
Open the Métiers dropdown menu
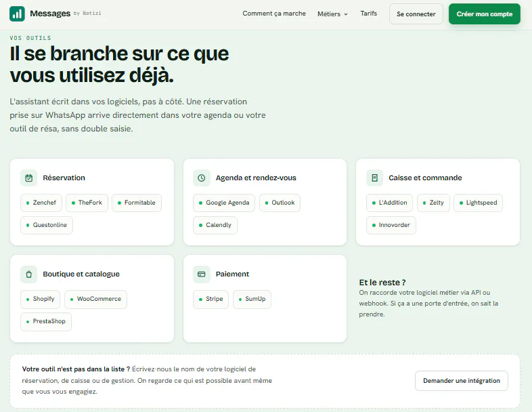[332, 14]
